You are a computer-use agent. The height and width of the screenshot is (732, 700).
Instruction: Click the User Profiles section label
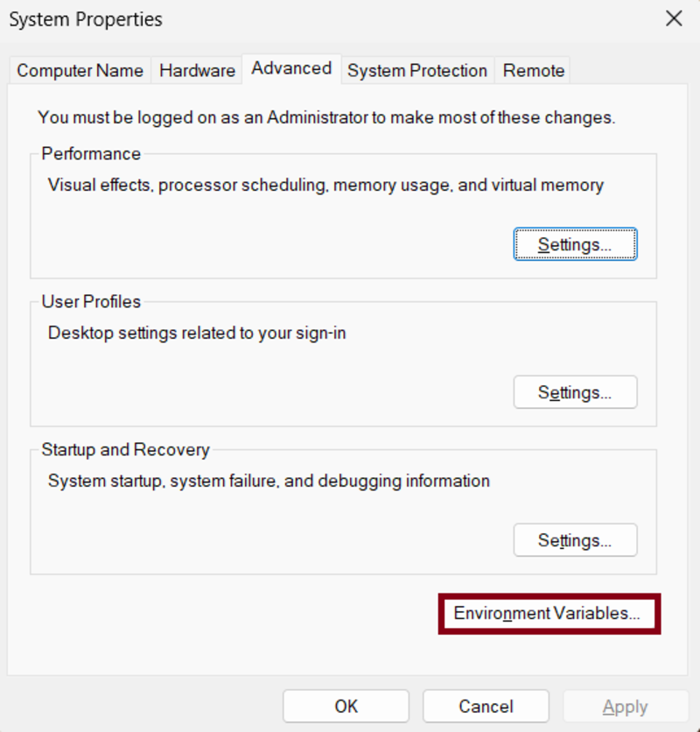coord(92,301)
